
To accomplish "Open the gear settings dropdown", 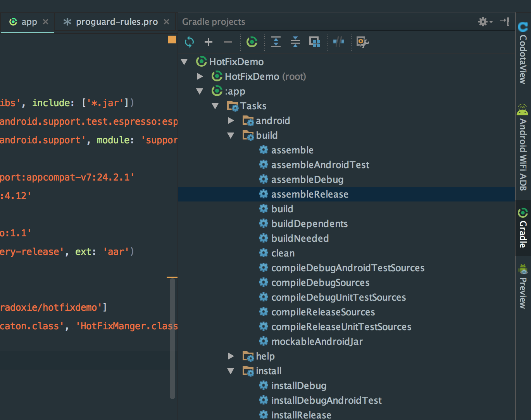I will pyautogui.click(x=485, y=22).
